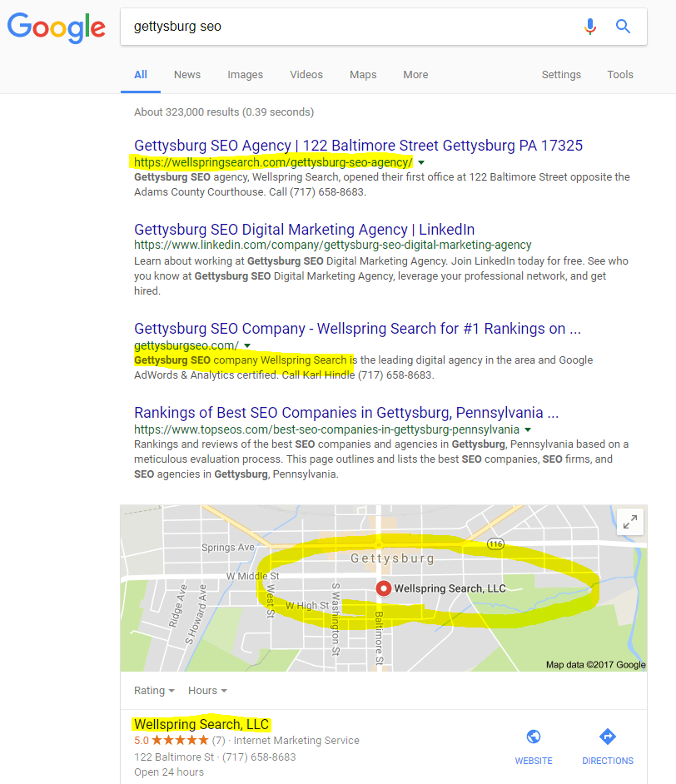Image resolution: width=676 pixels, height=784 pixels.
Task: Click the Gettysburg city label on map
Action: click(392, 558)
